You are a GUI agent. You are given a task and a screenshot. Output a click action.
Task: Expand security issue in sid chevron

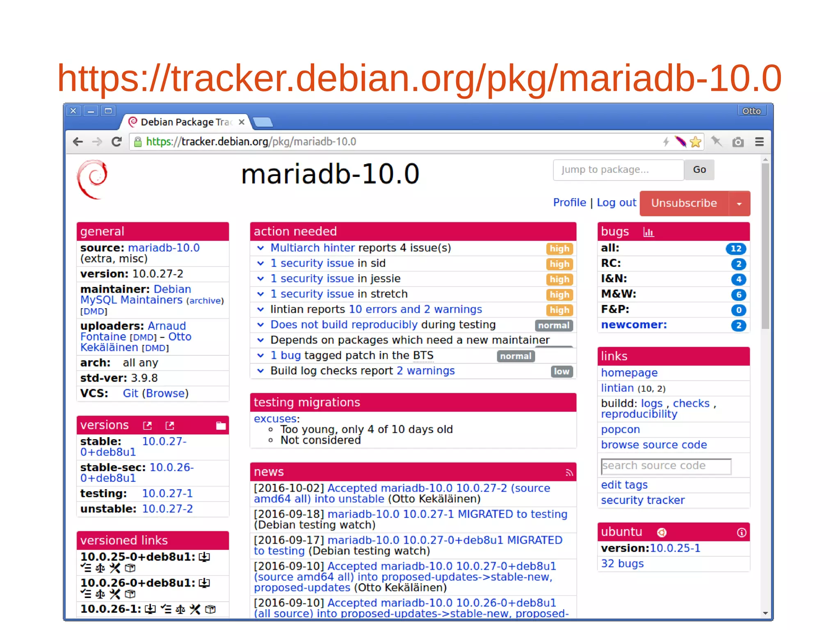click(x=260, y=263)
